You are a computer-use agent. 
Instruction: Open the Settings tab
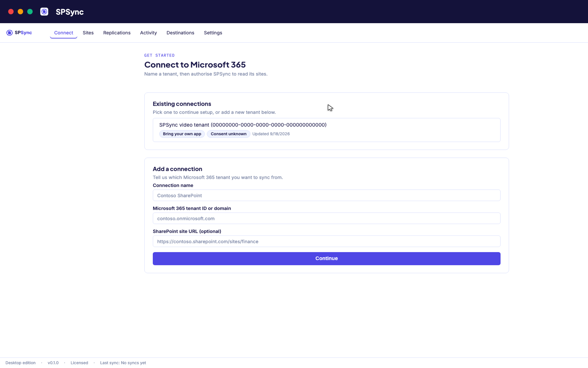click(x=213, y=33)
